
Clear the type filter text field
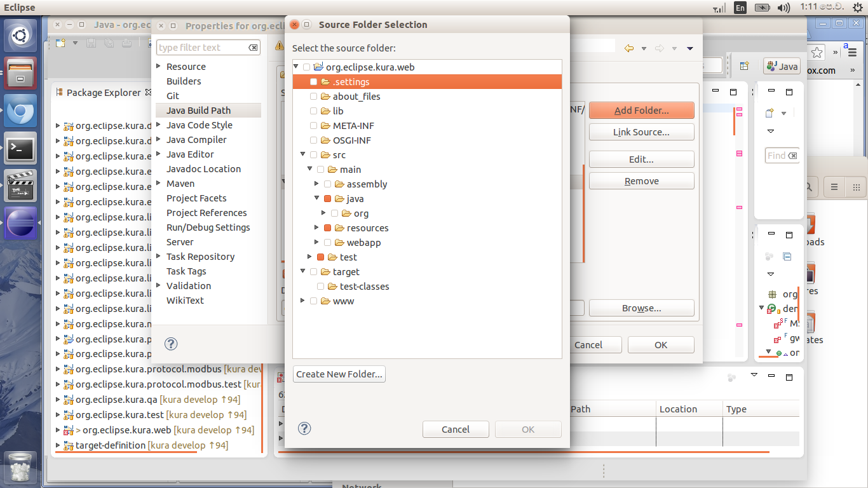coord(253,48)
